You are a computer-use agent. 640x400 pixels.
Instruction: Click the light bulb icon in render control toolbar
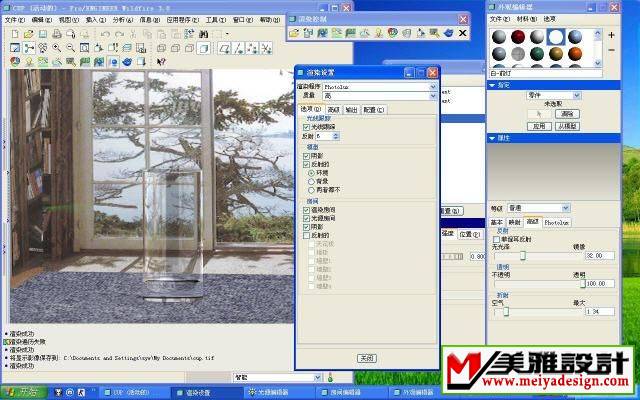pyautogui.click(x=379, y=33)
